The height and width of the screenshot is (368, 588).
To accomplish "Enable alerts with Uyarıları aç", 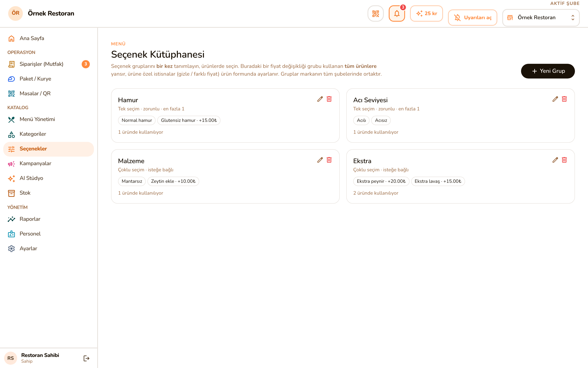I will click(x=473, y=18).
